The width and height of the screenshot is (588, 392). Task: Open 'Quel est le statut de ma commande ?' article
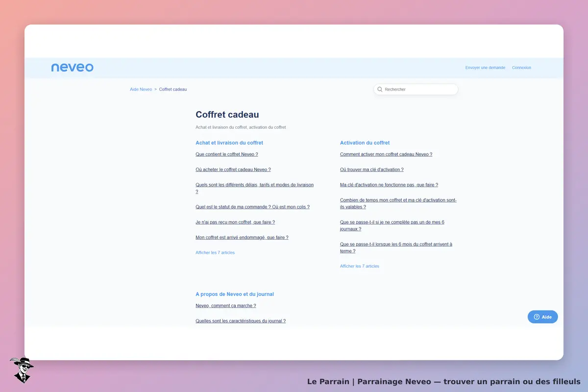point(252,207)
